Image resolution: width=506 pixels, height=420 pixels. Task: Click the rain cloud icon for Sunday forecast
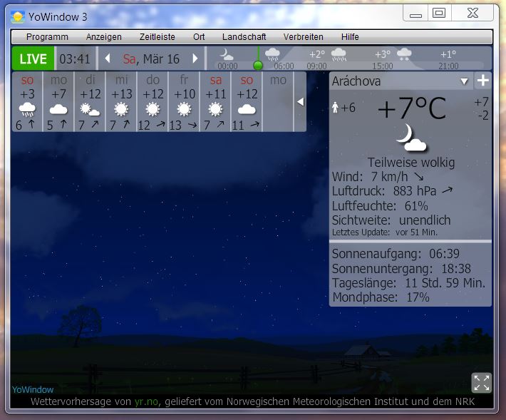click(x=27, y=110)
